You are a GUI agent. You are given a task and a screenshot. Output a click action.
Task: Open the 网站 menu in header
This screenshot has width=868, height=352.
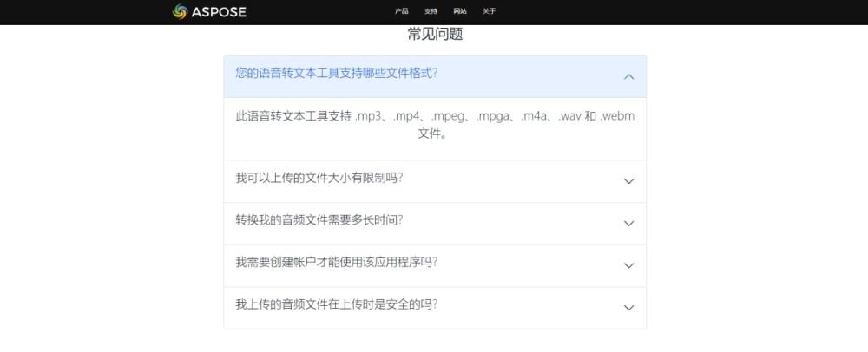click(460, 11)
